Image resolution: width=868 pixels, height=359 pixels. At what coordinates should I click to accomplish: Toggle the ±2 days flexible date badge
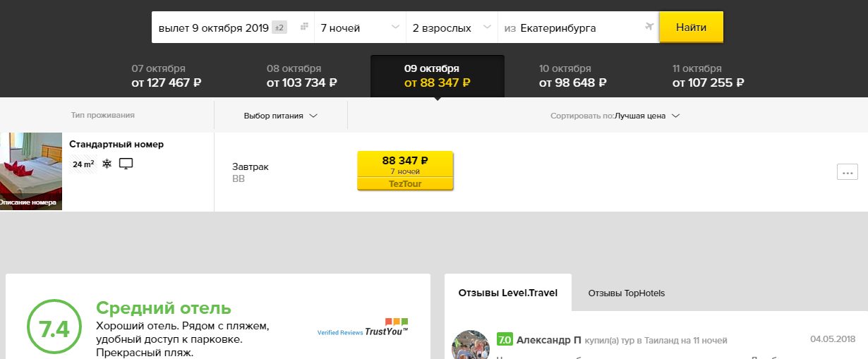coord(279,28)
